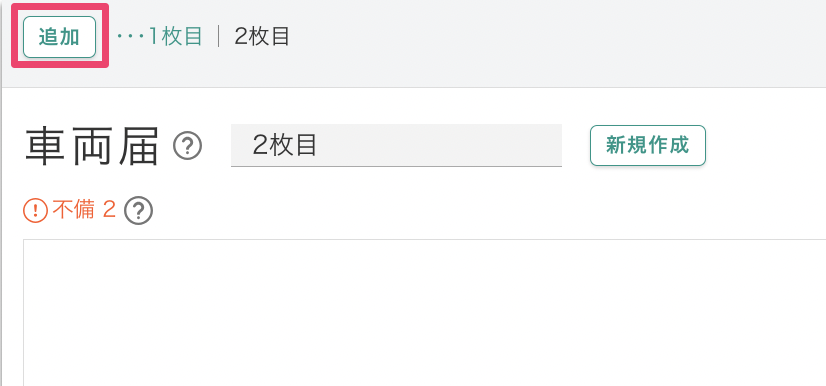This screenshot has height=386, width=826.
Task: Expand the ellipsis before 1枚目
Action: tap(131, 36)
